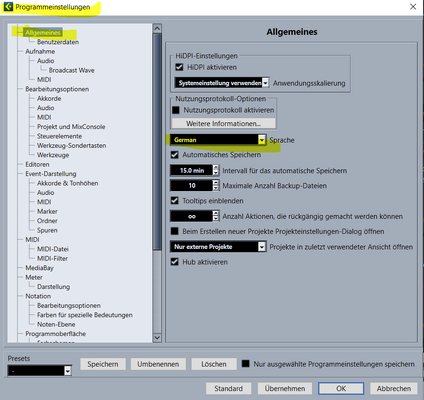
Task: Click the stepper of the auto-save interval field
Action: 216,170
